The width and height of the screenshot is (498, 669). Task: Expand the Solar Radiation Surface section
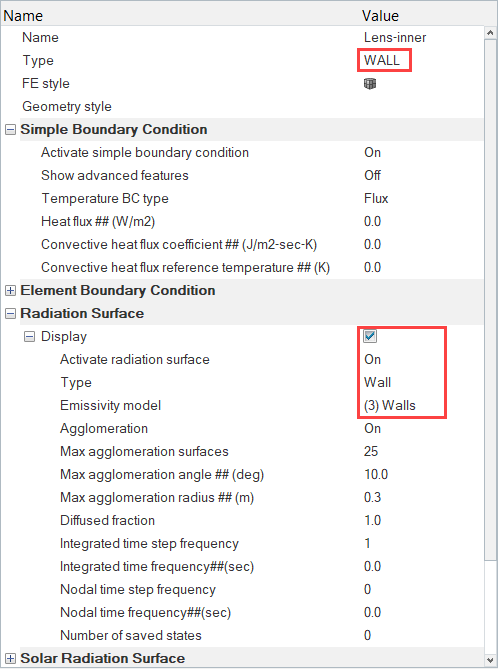[x=10, y=658]
